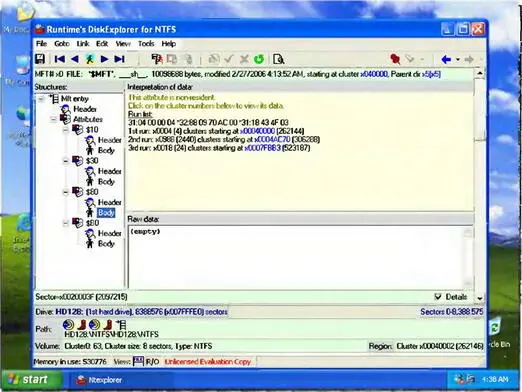Viewport: 522px width, 392px height.
Task: Open the Help menu
Action: (x=169, y=44)
